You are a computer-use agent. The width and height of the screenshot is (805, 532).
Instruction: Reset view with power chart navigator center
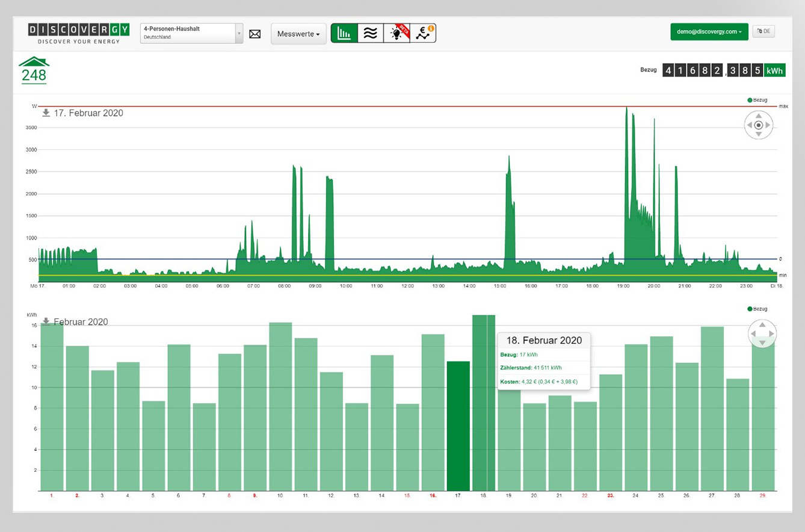tap(759, 125)
